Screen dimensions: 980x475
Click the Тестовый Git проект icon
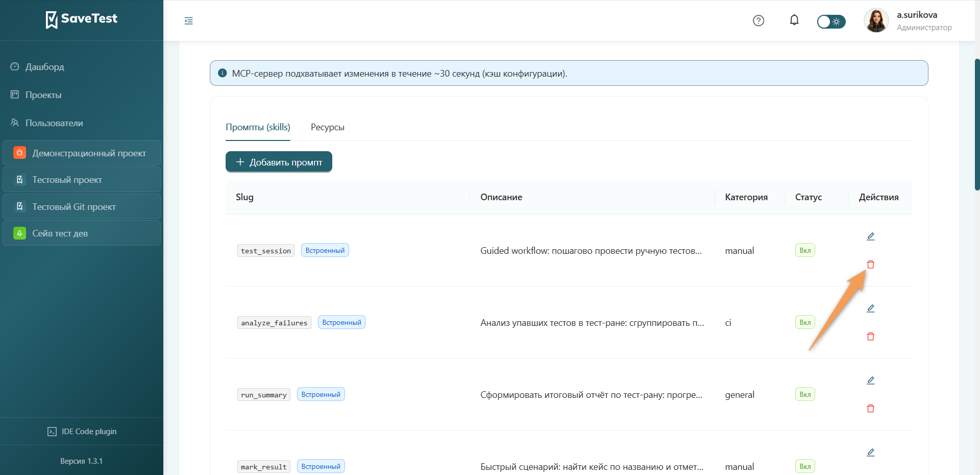tap(19, 206)
